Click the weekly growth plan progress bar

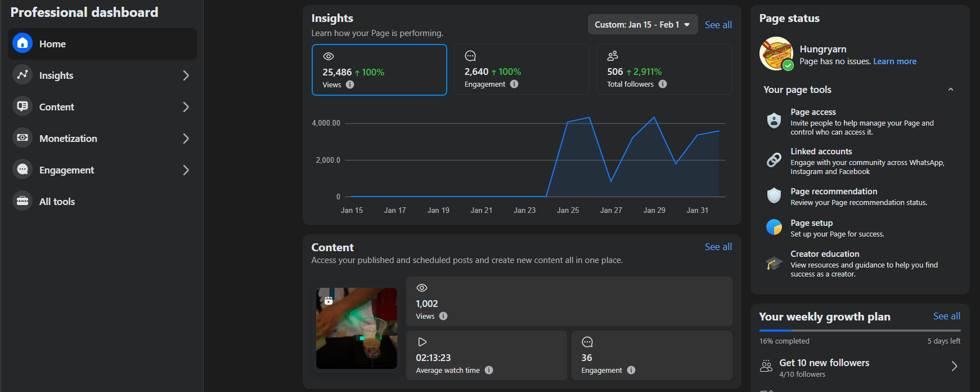[859, 331]
